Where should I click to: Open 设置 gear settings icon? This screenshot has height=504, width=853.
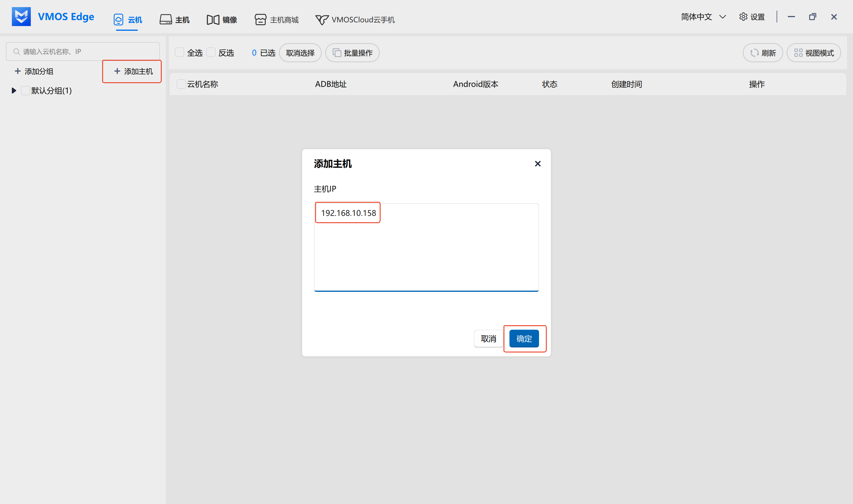click(x=743, y=17)
